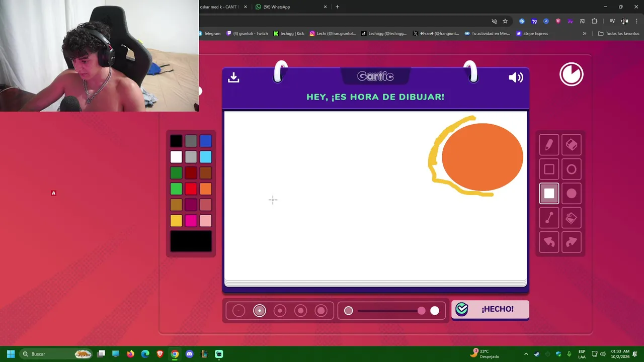Pick the dark gray color swatch

pos(191,141)
